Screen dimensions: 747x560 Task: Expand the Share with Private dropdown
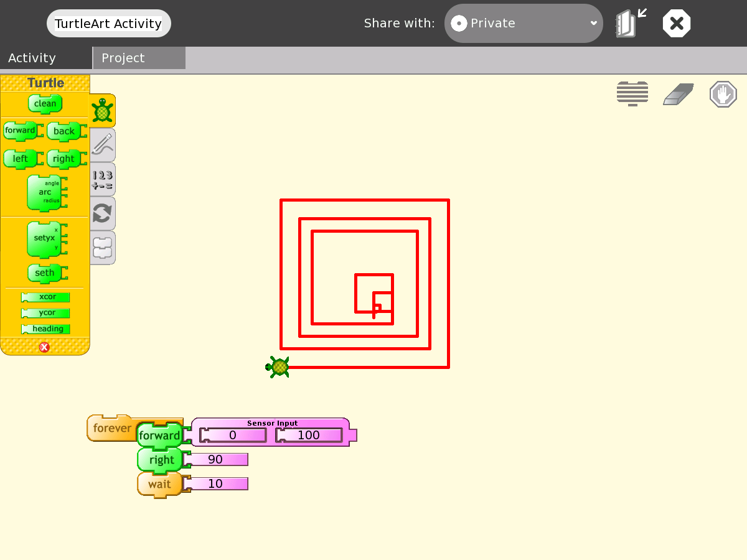point(524,24)
